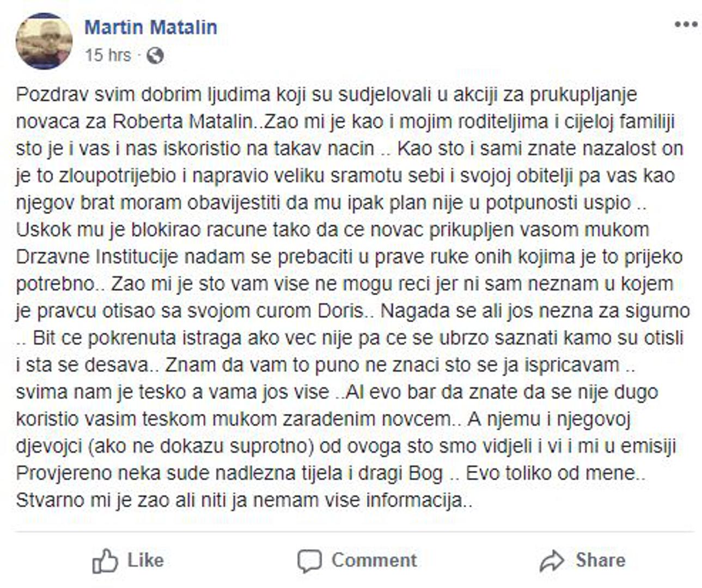Image resolution: width=702 pixels, height=588 pixels.
Task: Click the speech bubble Comment icon
Action: click(309, 561)
